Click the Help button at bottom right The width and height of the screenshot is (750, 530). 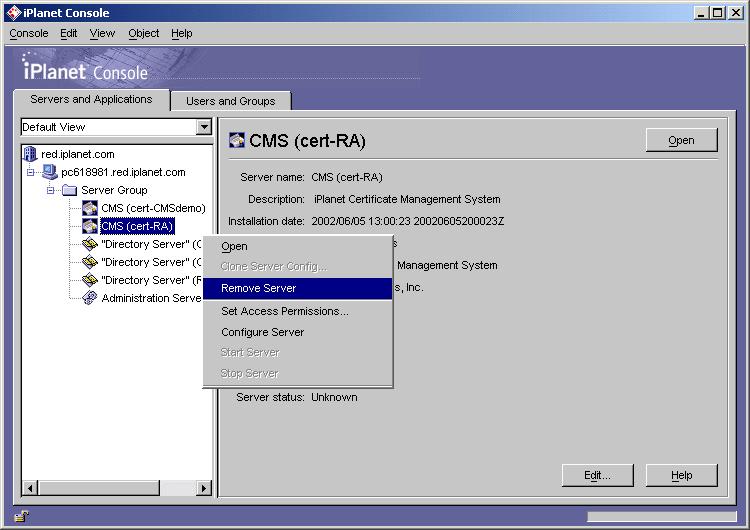[x=681, y=475]
